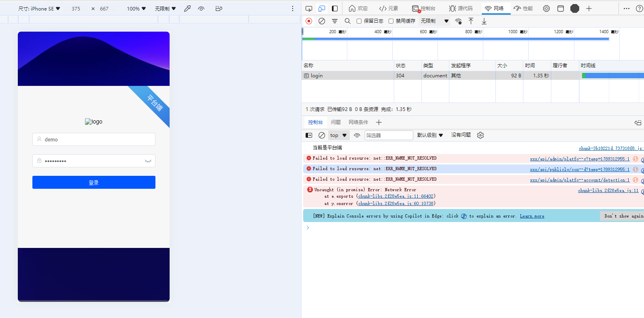Image resolution: width=644 pixels, height=318 pixels.
Task: Create a live expression with eye icon
Action: click(357, 135)
